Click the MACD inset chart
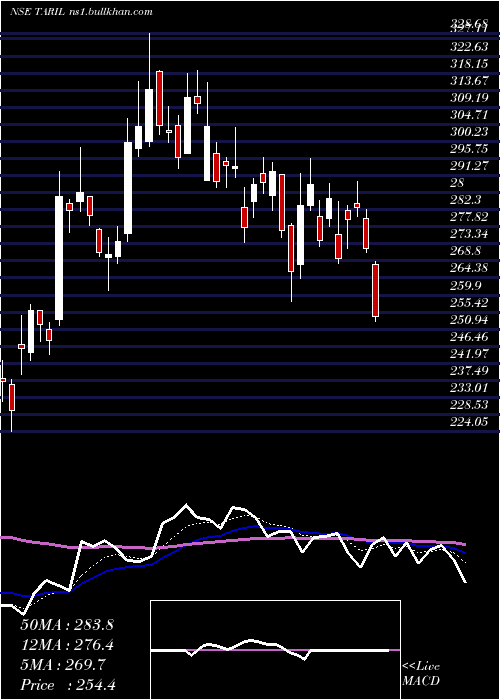This screenshot has height=700, width=500. pos(275,650)
